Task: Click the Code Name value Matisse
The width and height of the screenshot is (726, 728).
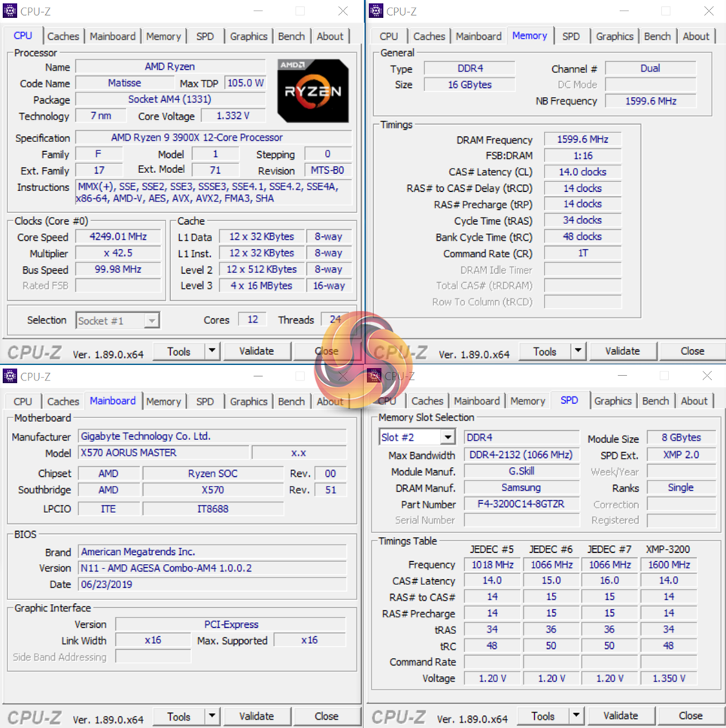Action: pyautogui.click(x=124, y=83)
